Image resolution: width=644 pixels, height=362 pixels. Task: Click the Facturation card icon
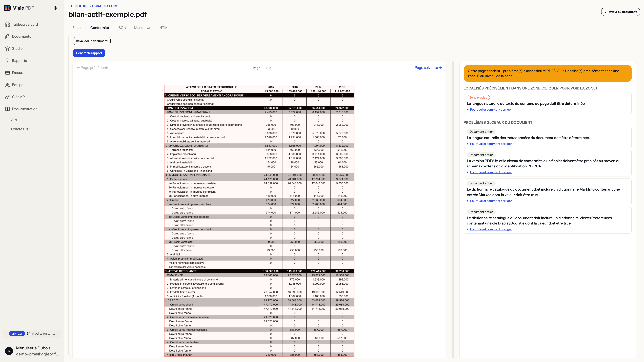8,73
